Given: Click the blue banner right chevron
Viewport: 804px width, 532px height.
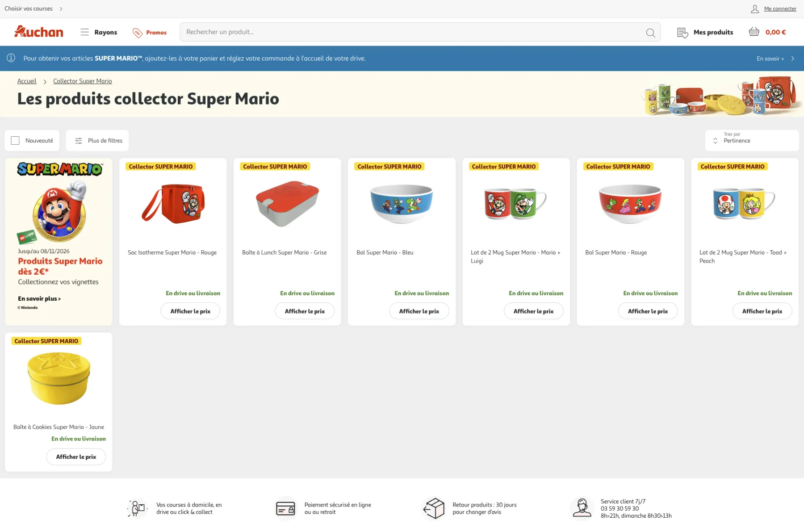Looking at the screenshot, I should click(x=793, y=59).
